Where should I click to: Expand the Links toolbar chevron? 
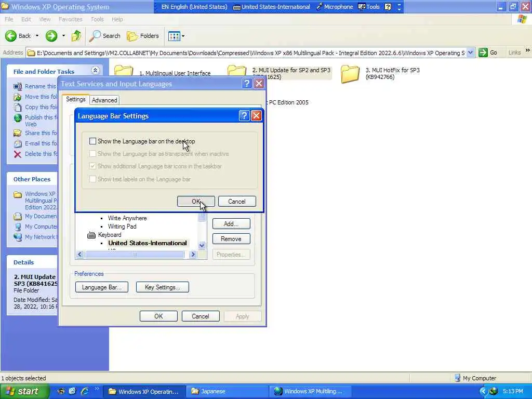[x=528, y=50]
